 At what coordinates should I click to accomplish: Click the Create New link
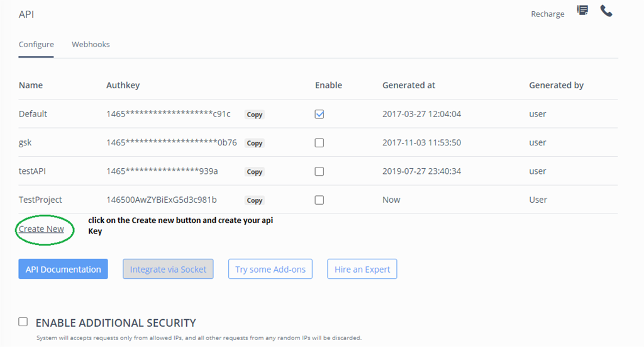point(42,229)
